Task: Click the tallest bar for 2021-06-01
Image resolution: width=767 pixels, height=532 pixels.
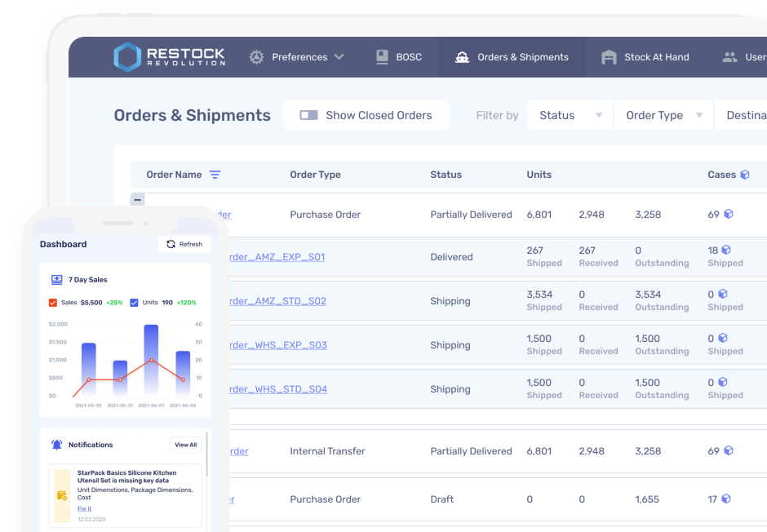Action: coord(151,360)
